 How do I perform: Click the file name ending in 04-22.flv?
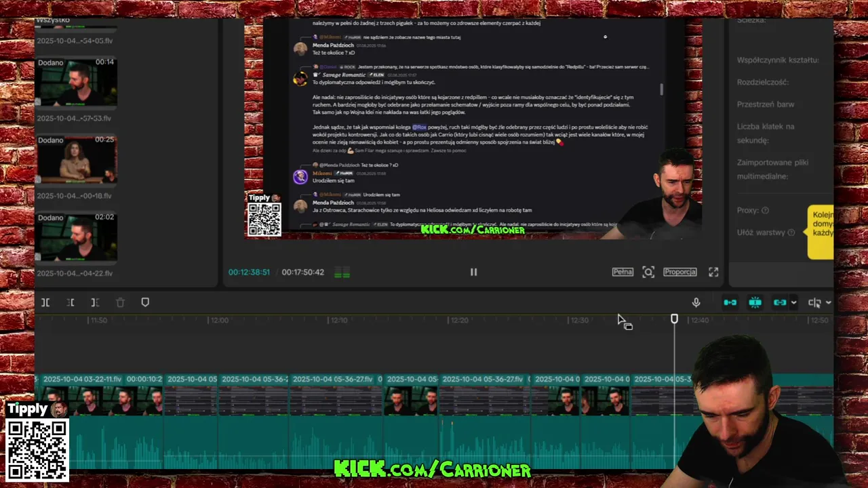click(75, 274)
